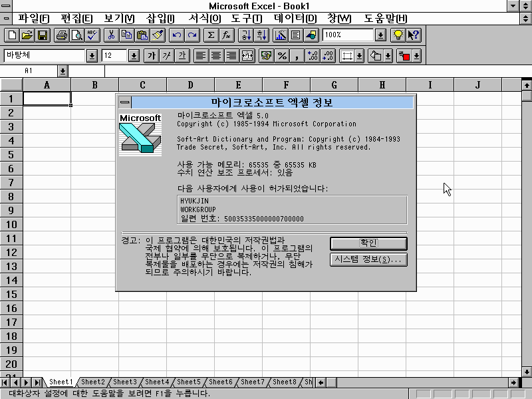Click the Text Box icon
Screen dimensions: 532x399
pos(296,35)
